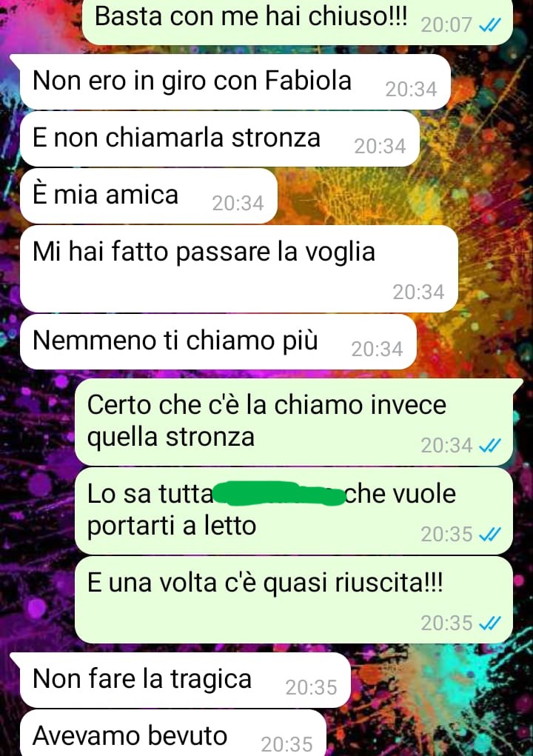Tap the 'Avevamo bevuto' message bubble

pyautogui.click(x=173, y=733)
